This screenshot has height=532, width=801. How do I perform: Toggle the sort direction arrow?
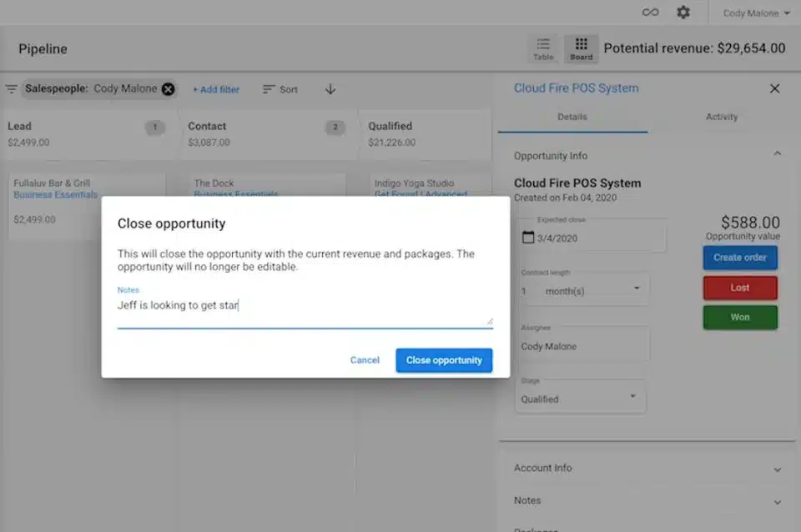pos(330,89)
